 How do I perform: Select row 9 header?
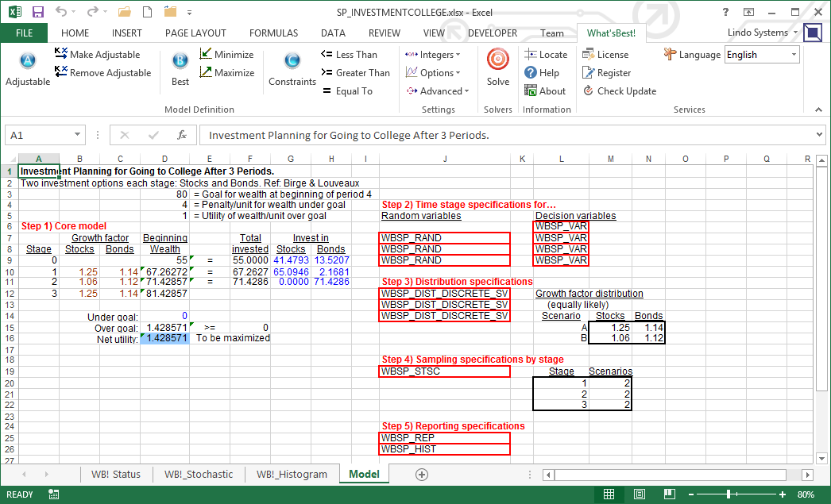(x=10, y=260)
